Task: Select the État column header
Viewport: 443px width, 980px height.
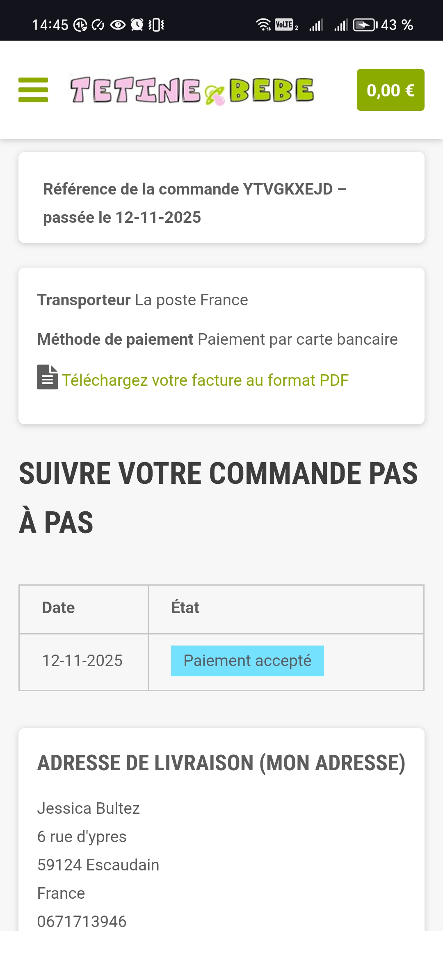Action: [x=185, y=608]
